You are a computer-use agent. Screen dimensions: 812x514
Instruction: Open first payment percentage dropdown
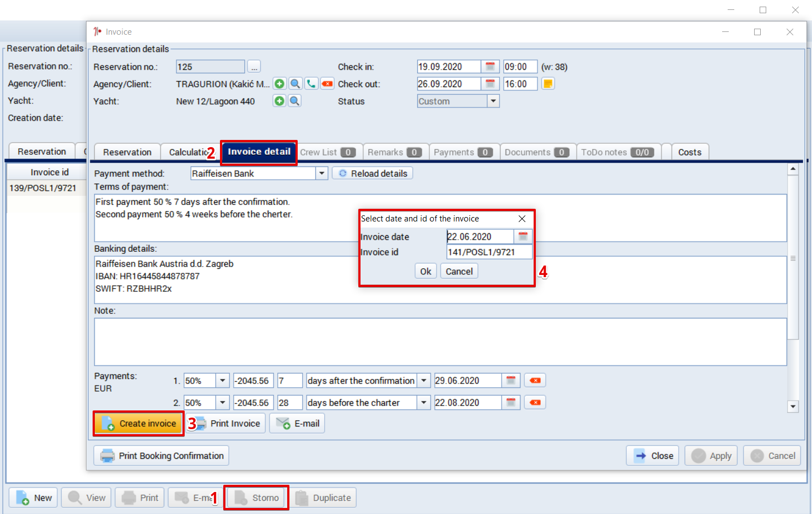[x=223, y=381]
